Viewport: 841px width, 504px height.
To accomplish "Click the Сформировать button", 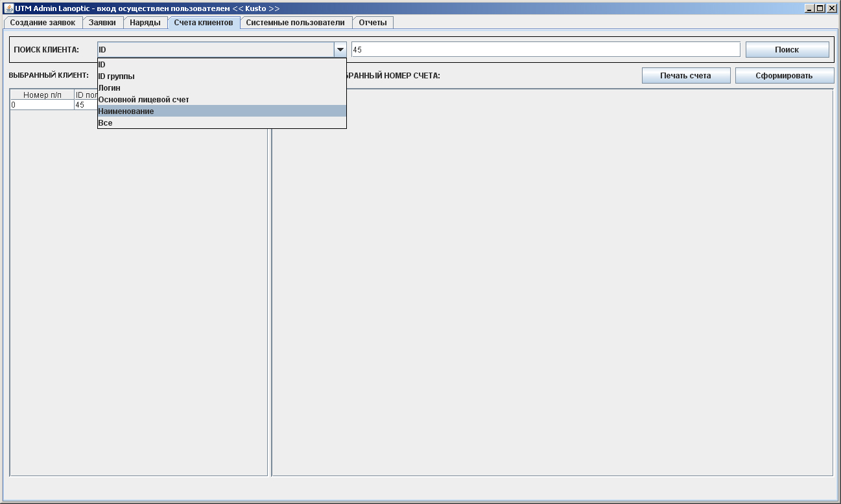I will (784, 76).
